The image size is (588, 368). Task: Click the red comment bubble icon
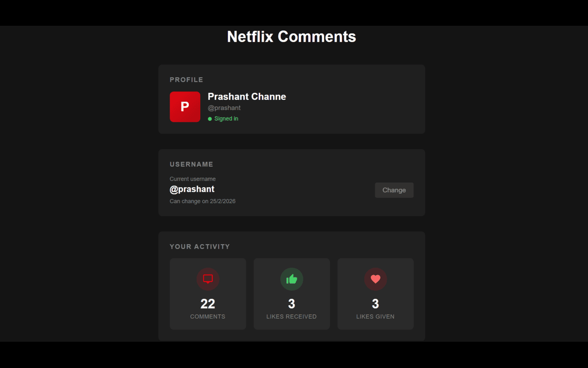pyautogui.click(x=208, y=279)
